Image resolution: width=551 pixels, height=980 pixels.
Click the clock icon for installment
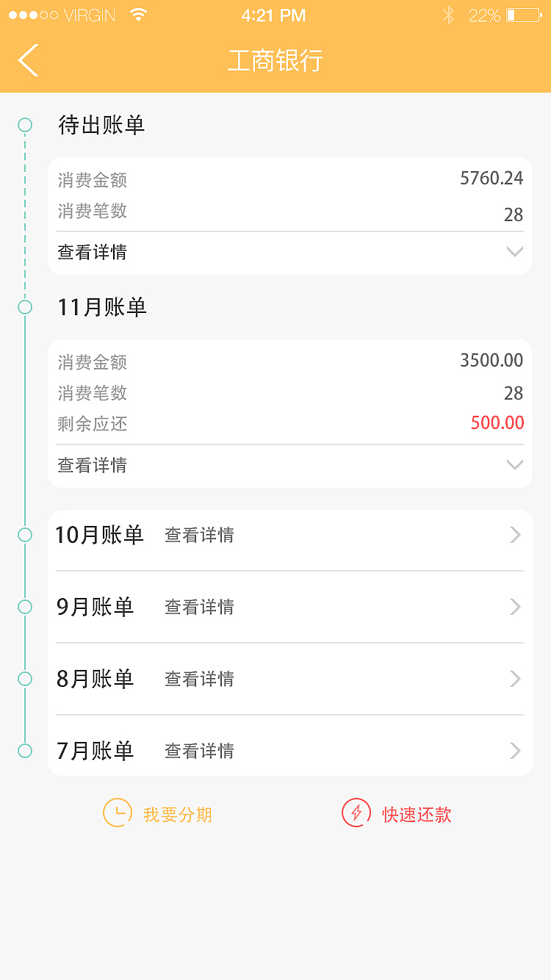click(x=117, y=813)
